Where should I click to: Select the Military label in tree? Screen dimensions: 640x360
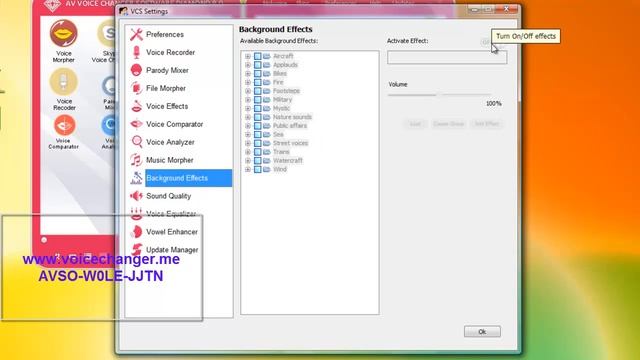click(282, 100)
